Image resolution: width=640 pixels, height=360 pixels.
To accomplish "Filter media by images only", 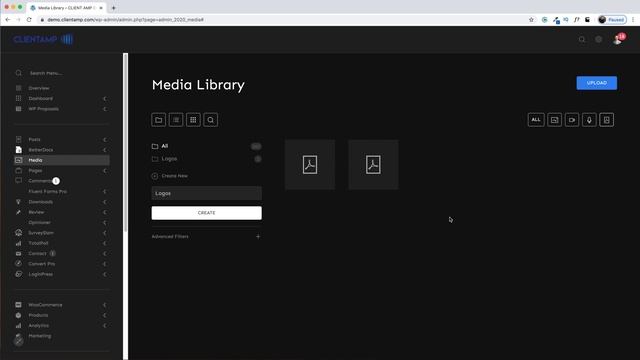I will 554,120.
